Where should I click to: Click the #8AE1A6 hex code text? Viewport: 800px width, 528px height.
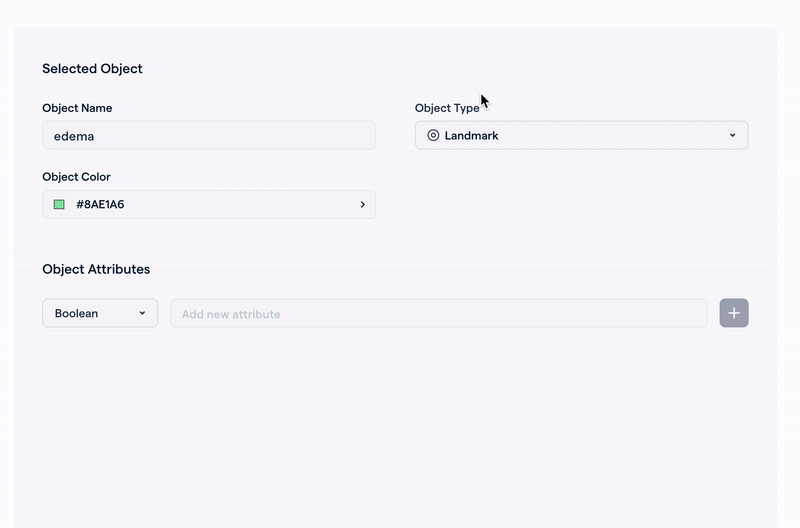(100, 204)
